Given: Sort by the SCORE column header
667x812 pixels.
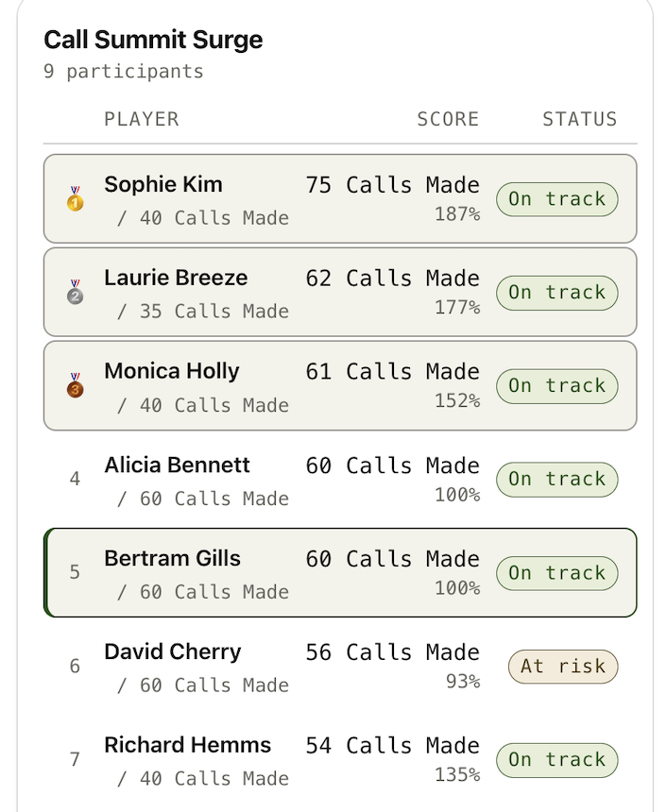Looking at the screenshot, I should click(x=448, y=119).
